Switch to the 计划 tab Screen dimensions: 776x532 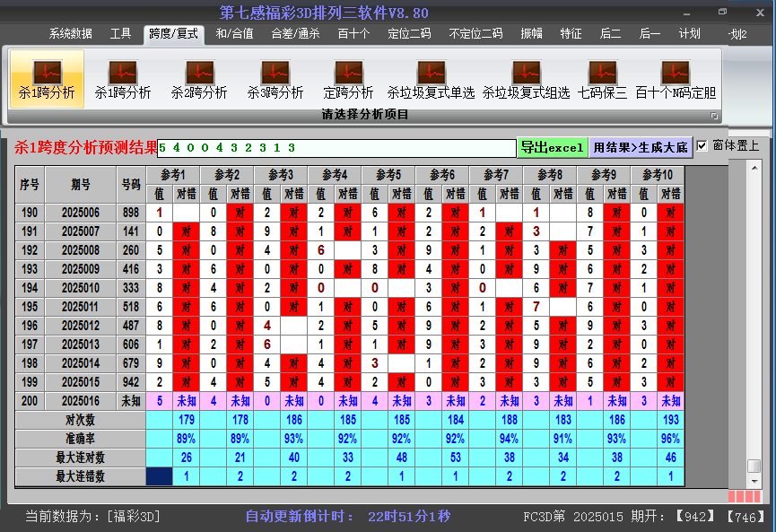[689, 34]
